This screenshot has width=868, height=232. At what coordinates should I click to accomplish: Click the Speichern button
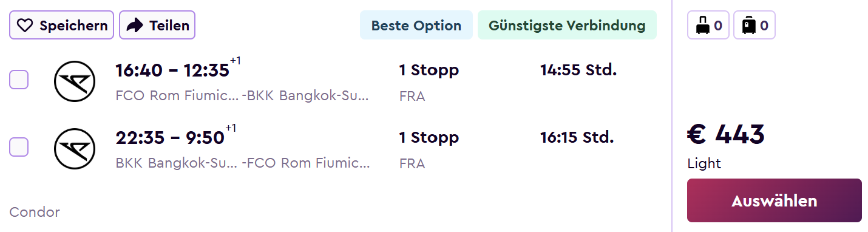(61, 26)
